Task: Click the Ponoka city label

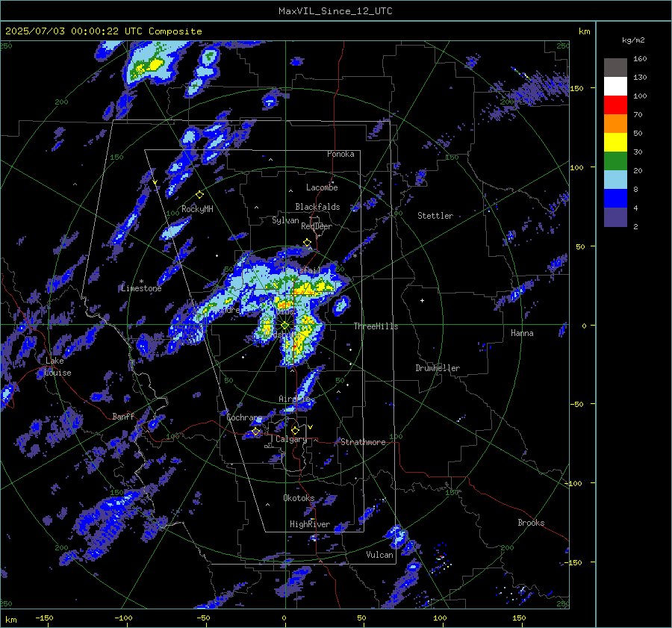Action: [x=340, y=154]
